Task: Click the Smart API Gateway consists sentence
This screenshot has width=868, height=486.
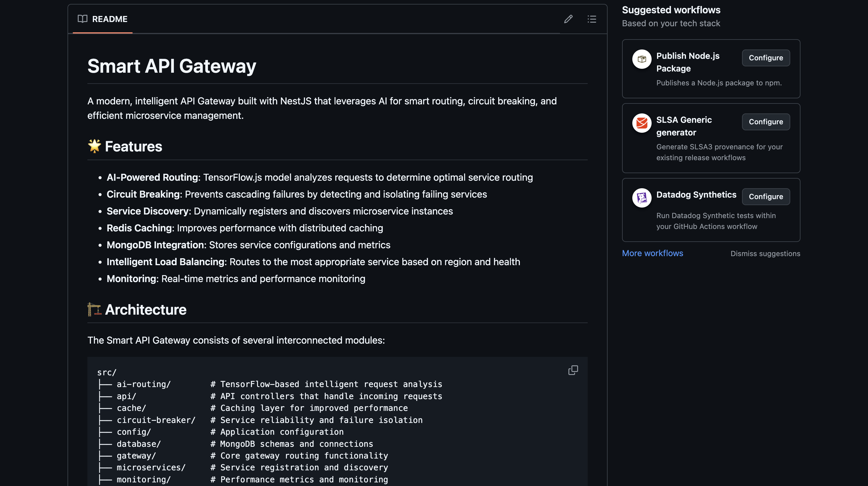Action: (236, 340)
